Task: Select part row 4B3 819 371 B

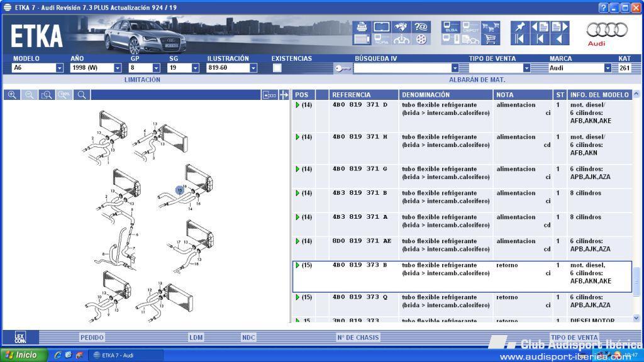Action: click(x=462, y=200)
